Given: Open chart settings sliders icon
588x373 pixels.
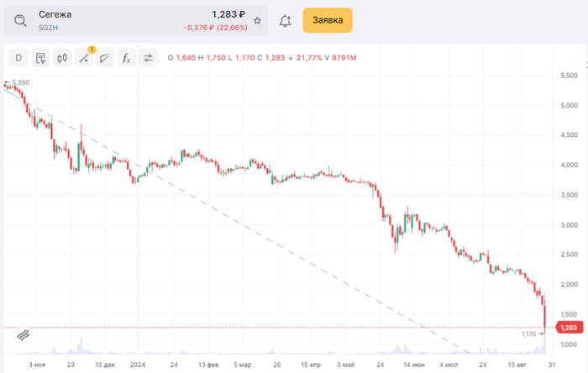Looking at the screenshot, I should coord(148,58).
